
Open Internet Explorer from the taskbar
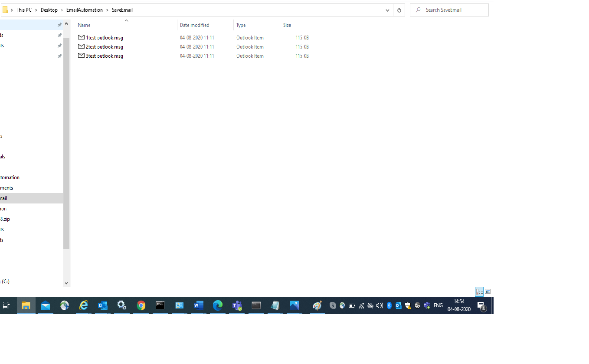(84, 305)
